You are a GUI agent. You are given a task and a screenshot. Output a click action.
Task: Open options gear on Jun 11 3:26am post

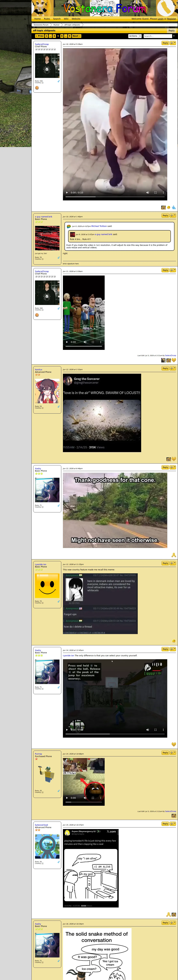pyautogui.click(x=173, y=270)
